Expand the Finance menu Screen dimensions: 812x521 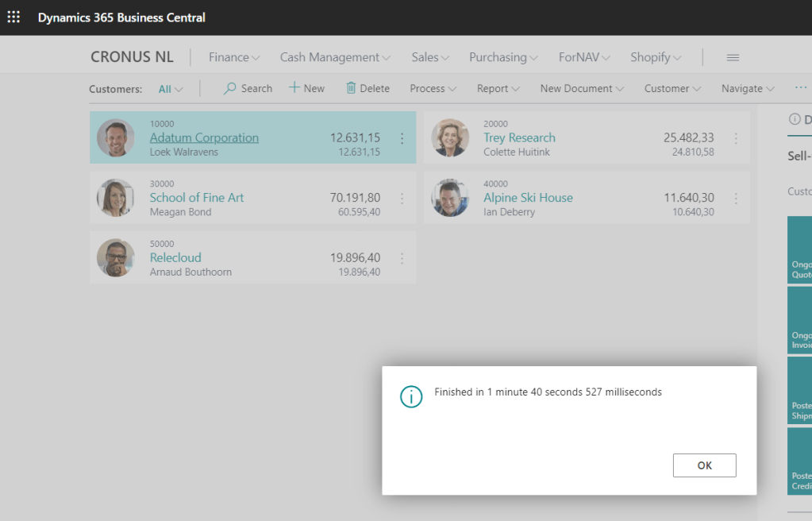pyautogui.click(x=234, y=57)
